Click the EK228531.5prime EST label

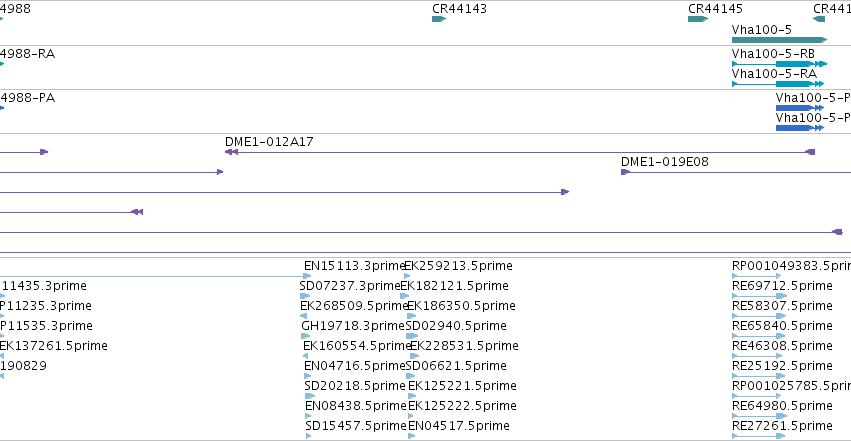tap(465, 346)
